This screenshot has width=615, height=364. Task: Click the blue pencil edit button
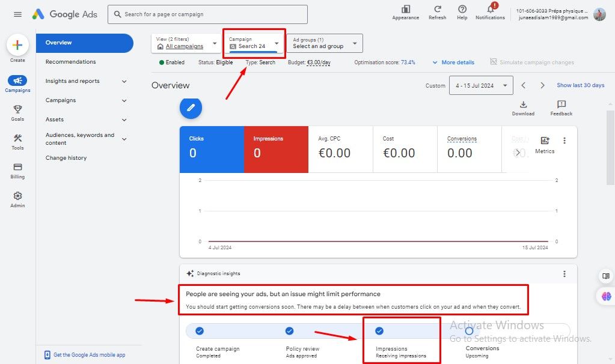tap(191, 108)
